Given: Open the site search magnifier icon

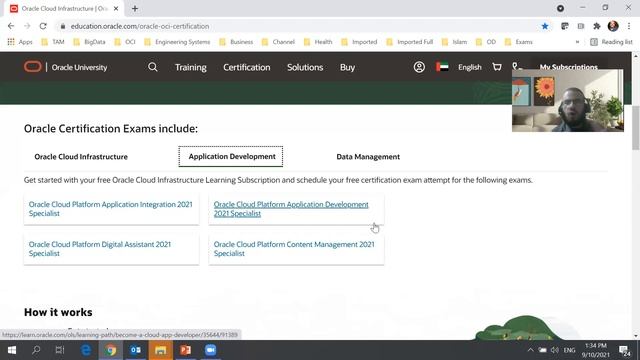Looking at the screenshot, I should pyautogui.click(x=153, y=67).
